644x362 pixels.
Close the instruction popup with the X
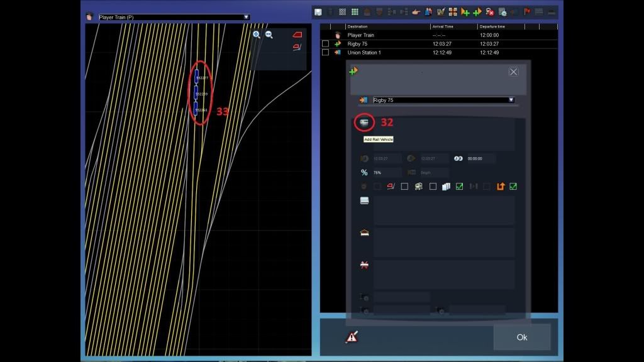(513, 72)
